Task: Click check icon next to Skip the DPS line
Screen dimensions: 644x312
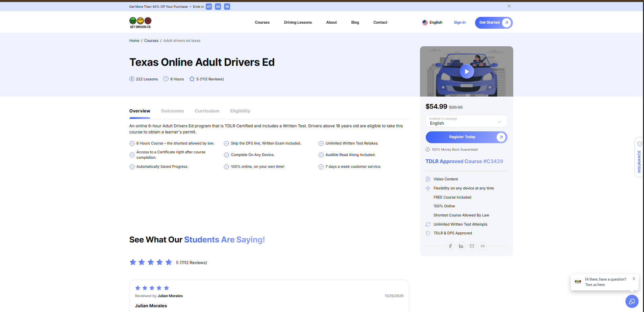Action: coord(226,144)
